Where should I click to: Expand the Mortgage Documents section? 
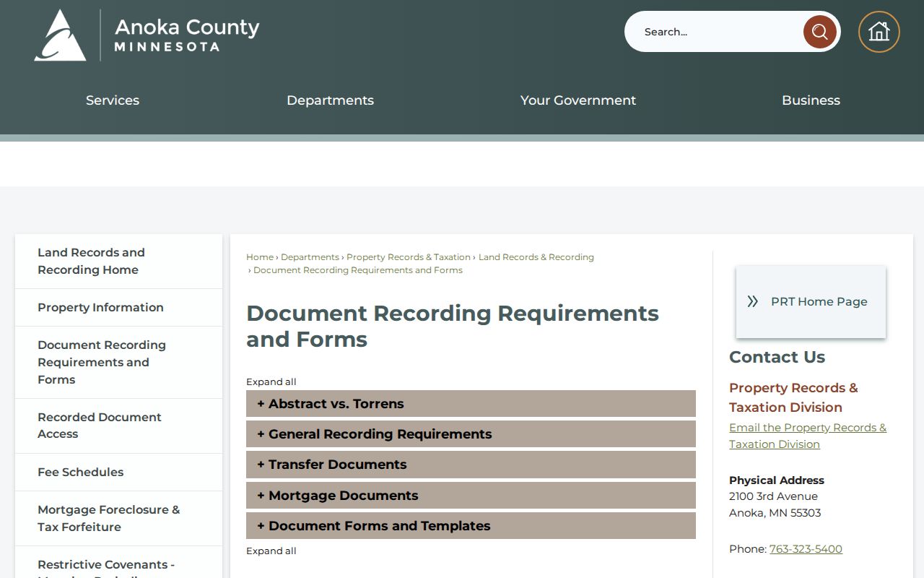(x=471, y=496)
